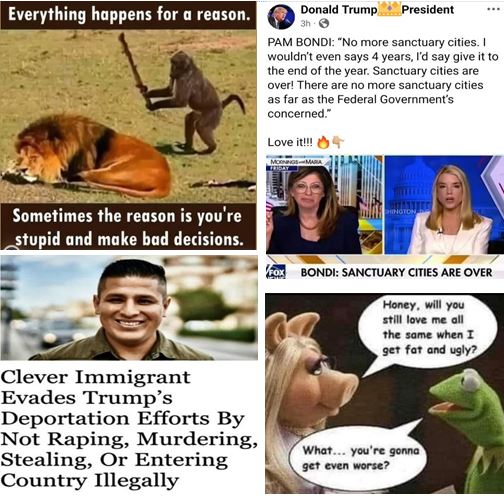This screenshot has width=504, height=496.
Task: Click the Pam Bondi quote post text
Action: tap(383, 78)
